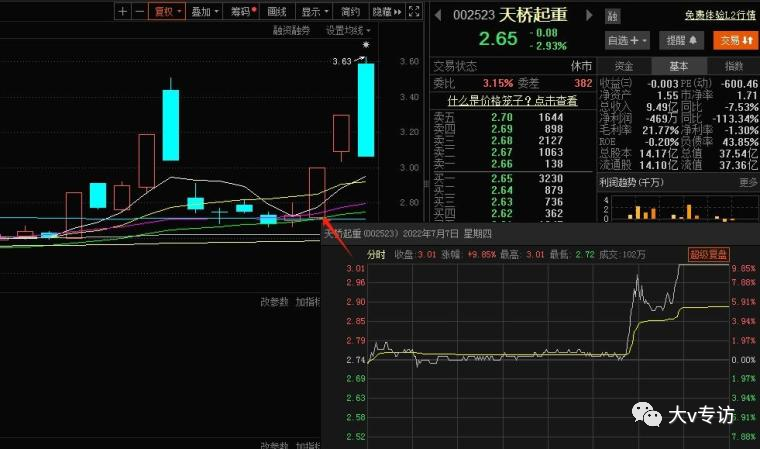Click buy-four price 2.62 row
The height and width of the screenshot is (449, 760).
pyautogui.click(x=512, y=213)
